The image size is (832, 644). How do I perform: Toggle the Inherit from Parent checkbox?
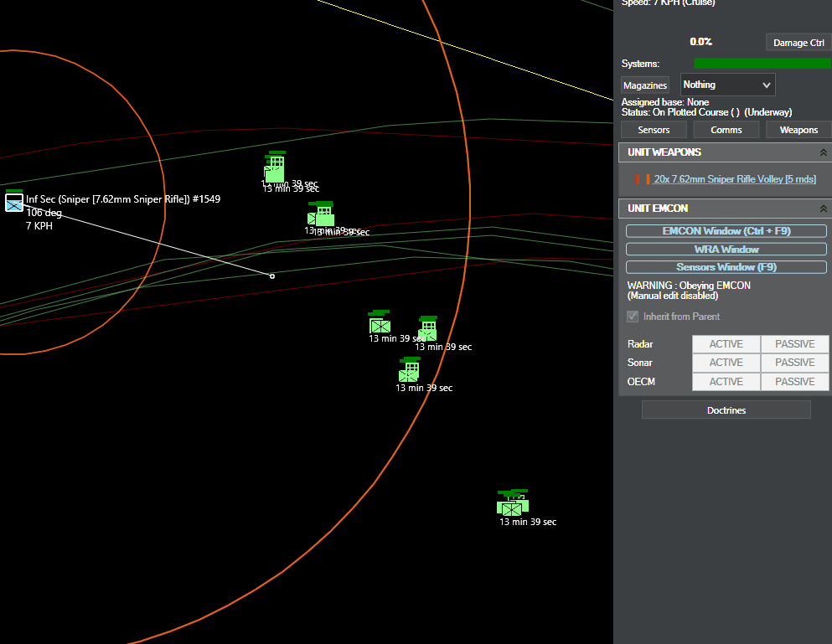tap(633, 317)
